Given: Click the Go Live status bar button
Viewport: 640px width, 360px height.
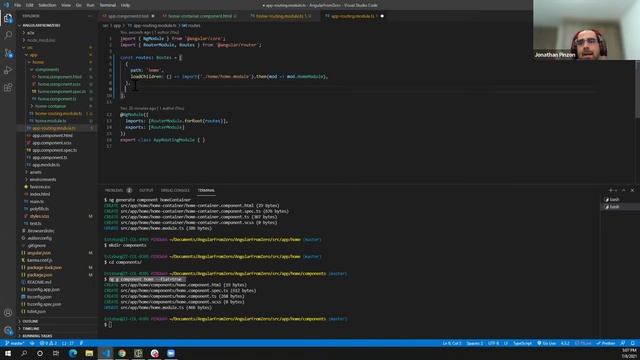Looking at the screenshot, I should pyautogui.click(x=547, y=343).
